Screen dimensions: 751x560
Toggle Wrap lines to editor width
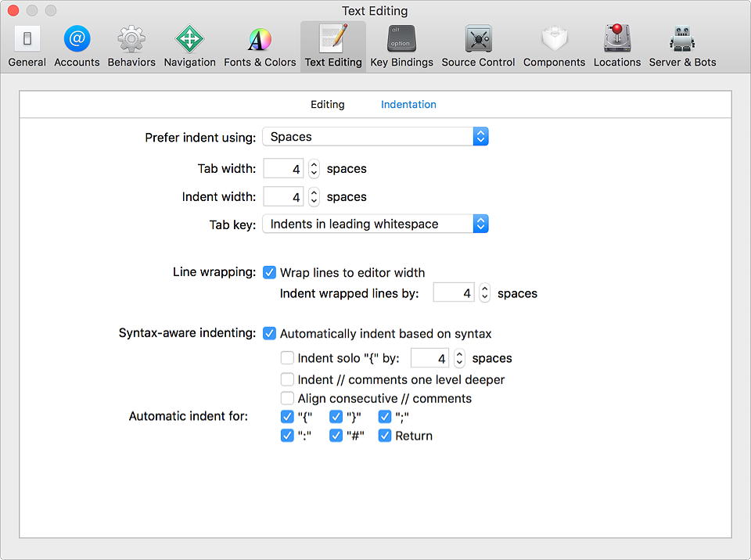270,273
